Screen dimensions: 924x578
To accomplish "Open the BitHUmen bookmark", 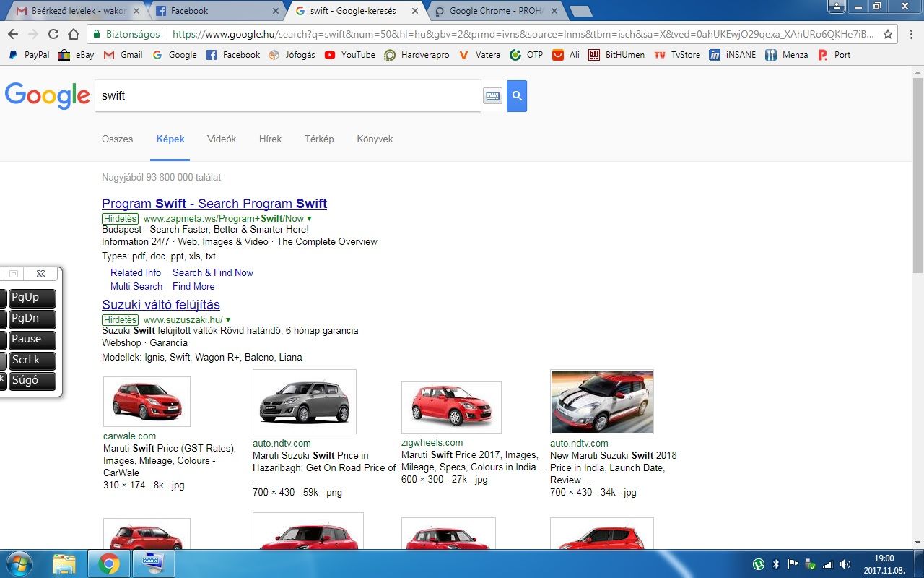I will (616, 55).
